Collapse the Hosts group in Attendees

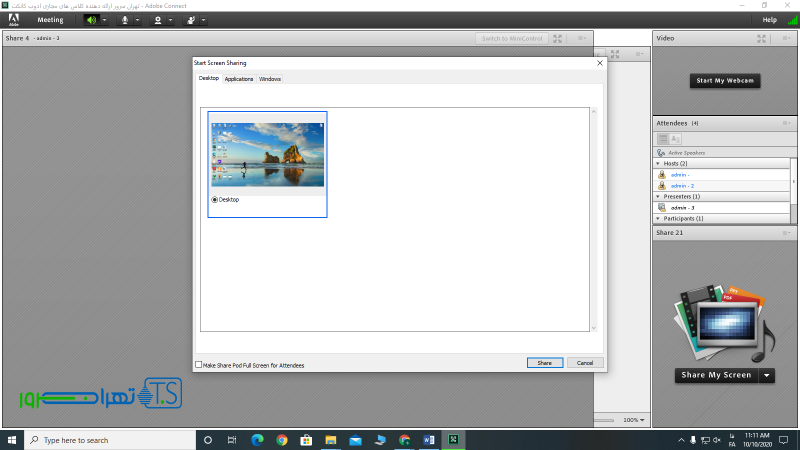click(x=658, y=163)
